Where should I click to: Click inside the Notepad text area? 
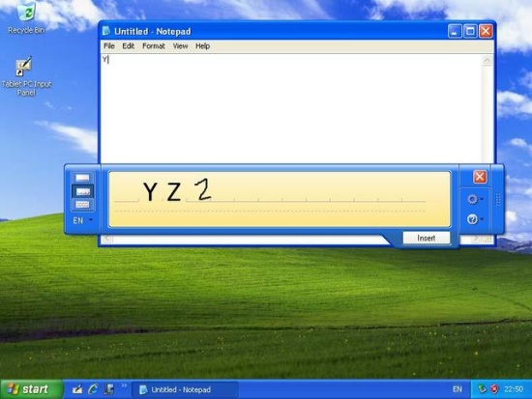pyautogui.click(x=291, y=108)
